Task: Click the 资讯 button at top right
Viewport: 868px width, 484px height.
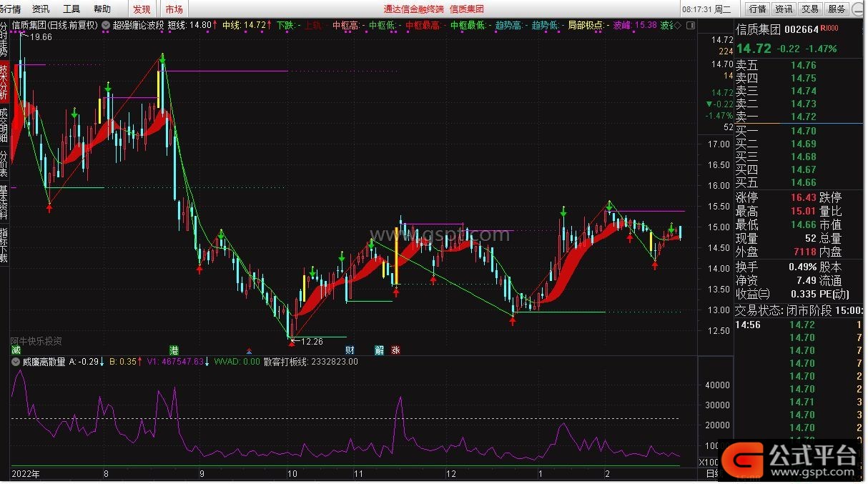Action: click(x=784, y=9)
